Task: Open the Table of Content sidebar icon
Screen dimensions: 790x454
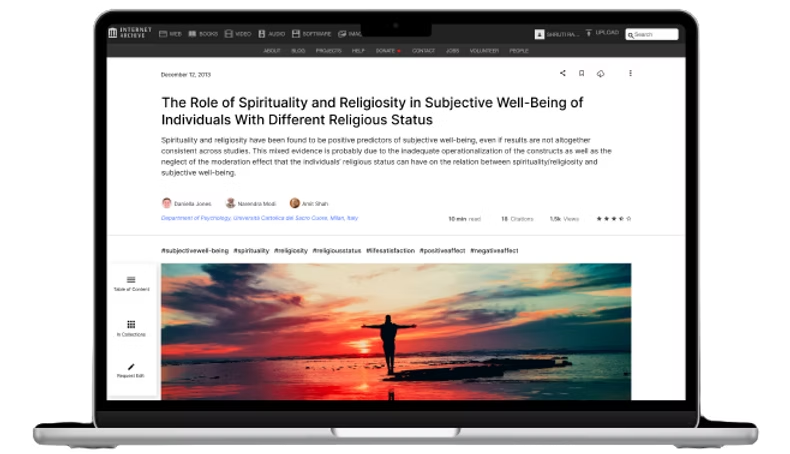Action: click(x=131, y=284)
